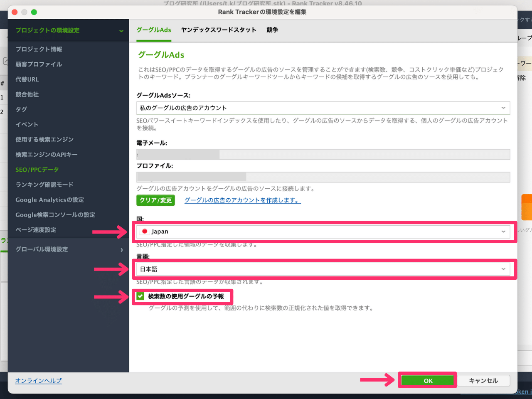Screen dimensions: 532x399
Task: Open グーグルの広告のアカウントを作成します link
Action: (x=242, y=200)
